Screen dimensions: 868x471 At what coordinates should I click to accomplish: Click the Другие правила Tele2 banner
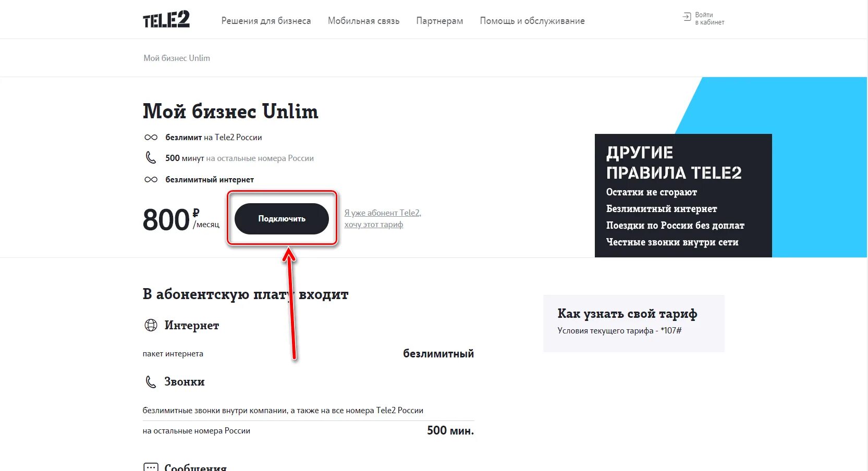683,195
